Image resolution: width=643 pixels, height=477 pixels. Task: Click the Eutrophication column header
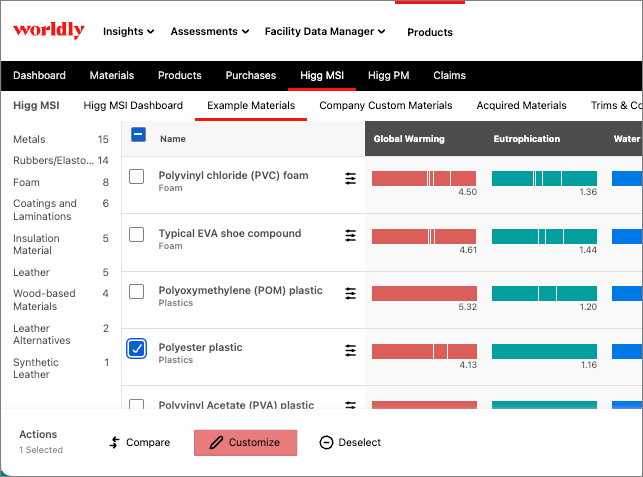(527, 139)
